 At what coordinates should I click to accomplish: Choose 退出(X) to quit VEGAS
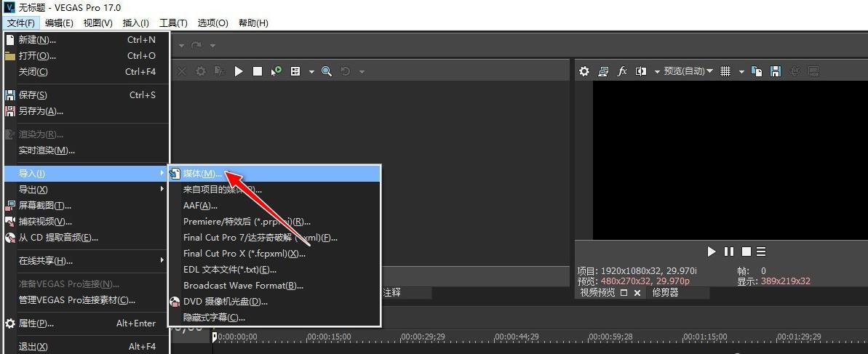86,347
